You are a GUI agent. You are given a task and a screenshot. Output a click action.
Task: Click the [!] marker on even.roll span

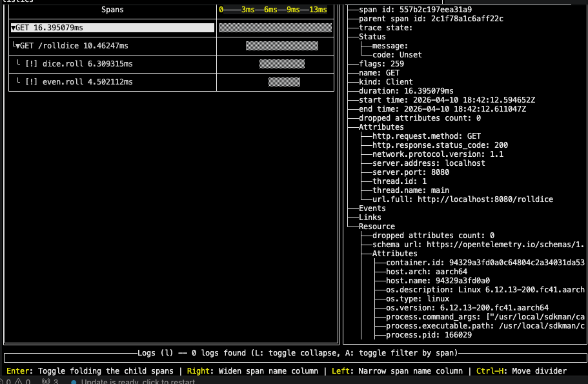(x=32, y=82)
